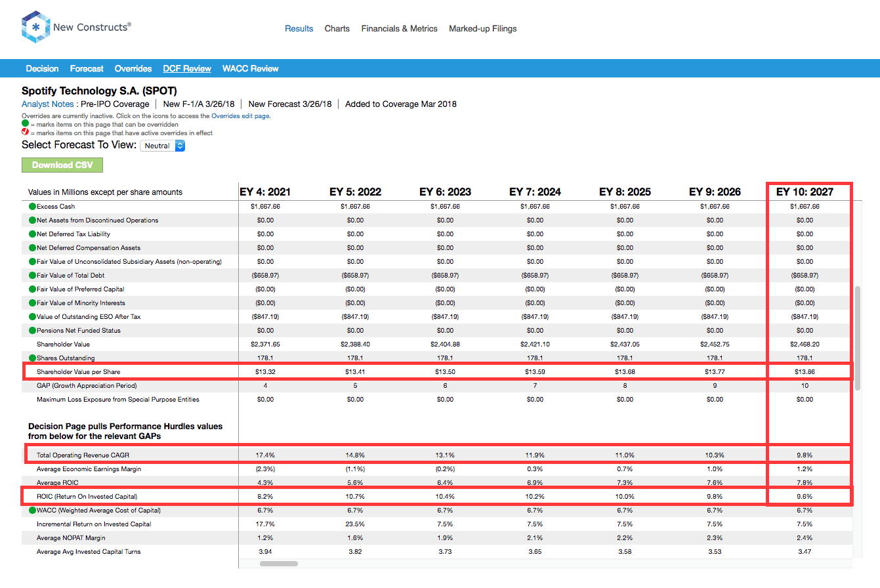This screenshot has width=880, height=588.
Task: Switch to the Decision tab
Action: (x=42, y=68)
